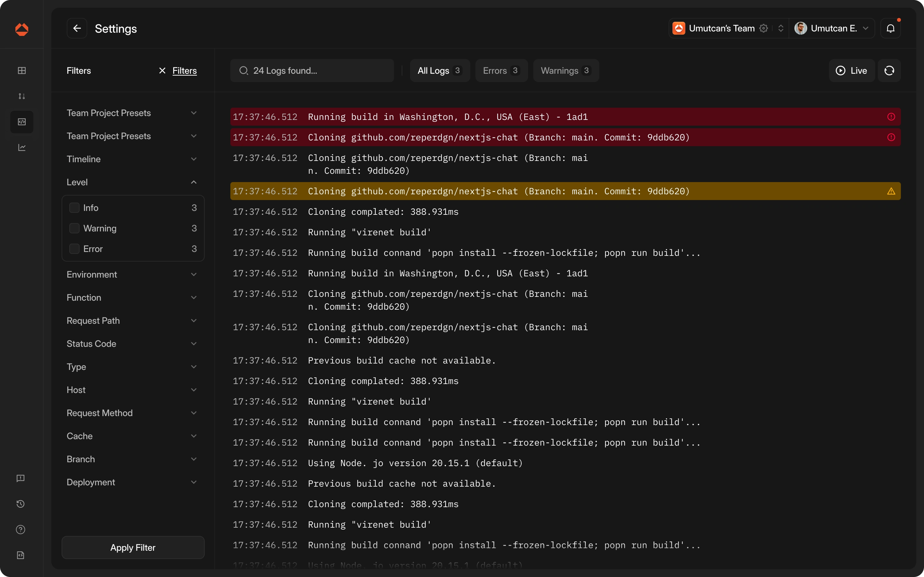Collapse the Level filter section
Screen dimensions: 924x577
pos(193,182)
